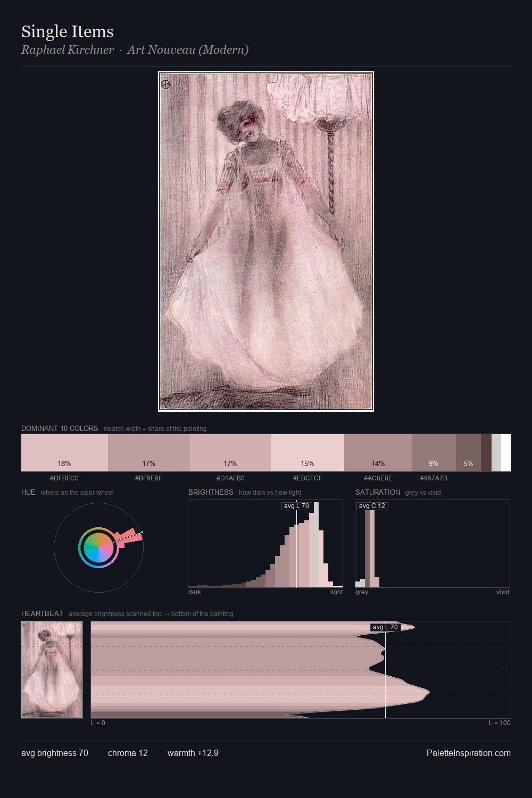Image resolution: width=532 pixels, height=798 pixels.
Task: Click the warmth +12.9 footer text
Action: point(193,753)
